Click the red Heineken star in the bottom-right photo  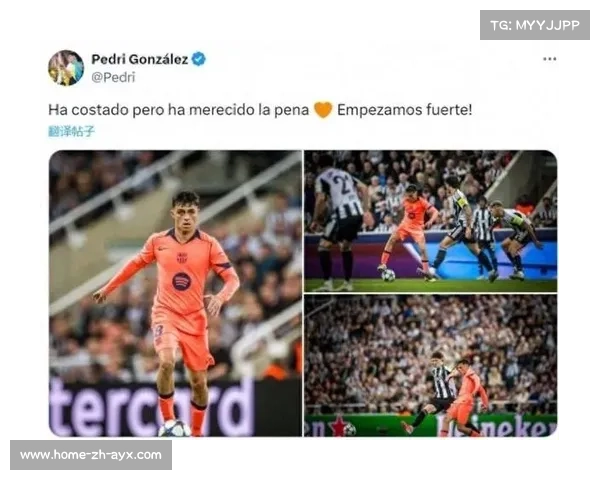tap(340, 426)
